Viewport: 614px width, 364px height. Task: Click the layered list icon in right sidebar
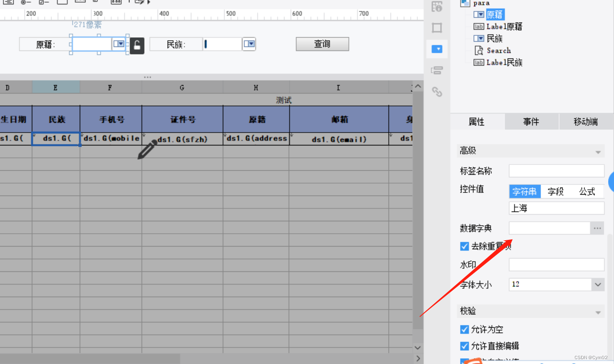click(x=437, y=70)
